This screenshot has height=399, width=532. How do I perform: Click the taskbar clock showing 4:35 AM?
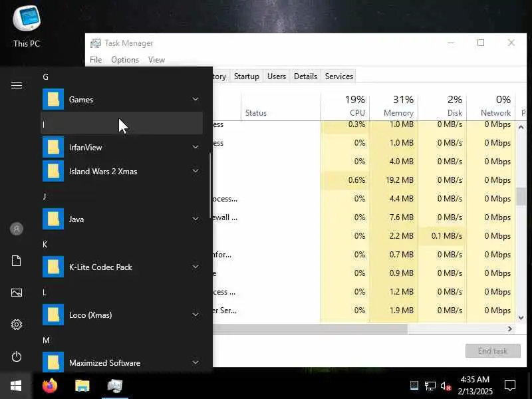pyautogui.click(x=475, y=386)
